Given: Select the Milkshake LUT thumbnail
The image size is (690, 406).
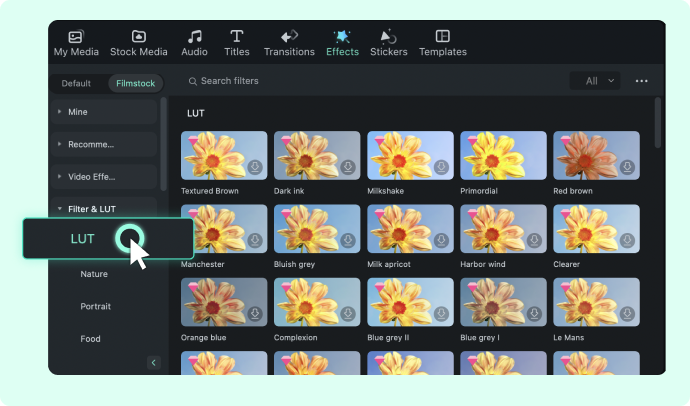Looking at the screenshot, I should 410,155.
